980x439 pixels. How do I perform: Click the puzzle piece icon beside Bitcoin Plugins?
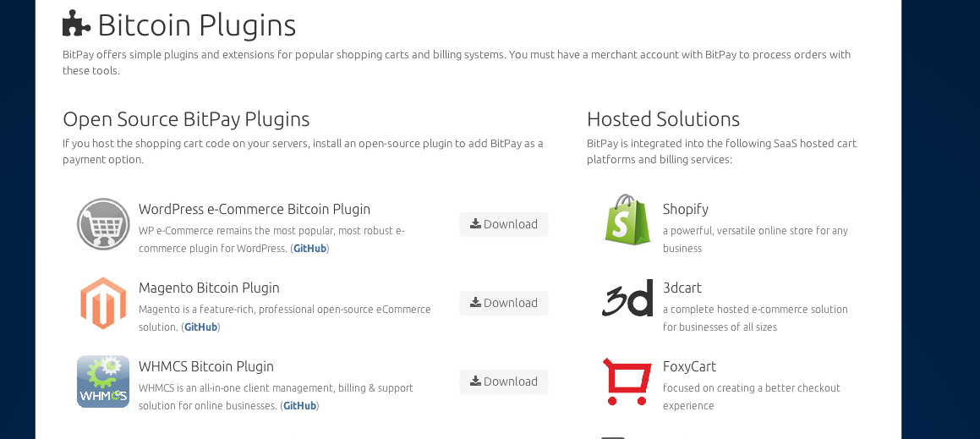click(76, 24)
